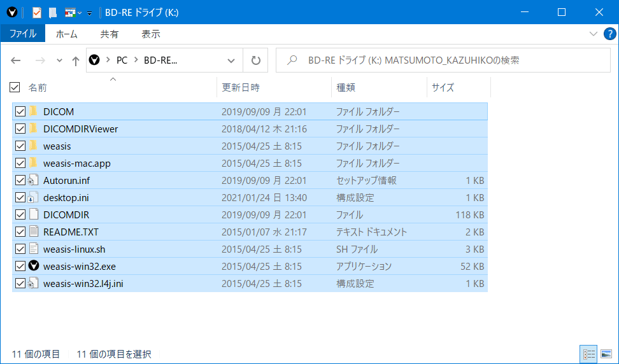
Task: Click the magnifier search icon
Action: pyautogui.click(x=292, y=60)
